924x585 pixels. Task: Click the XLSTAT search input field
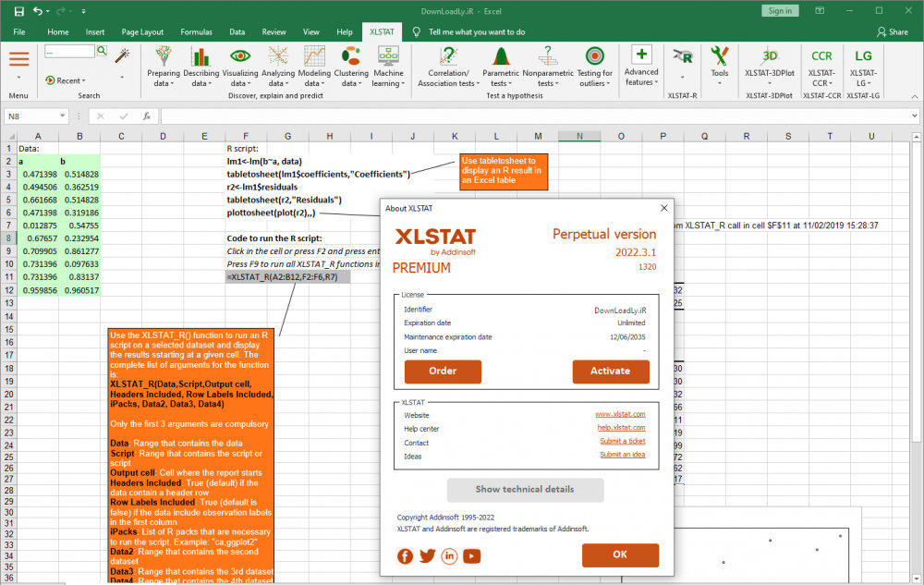click(69, 51)
